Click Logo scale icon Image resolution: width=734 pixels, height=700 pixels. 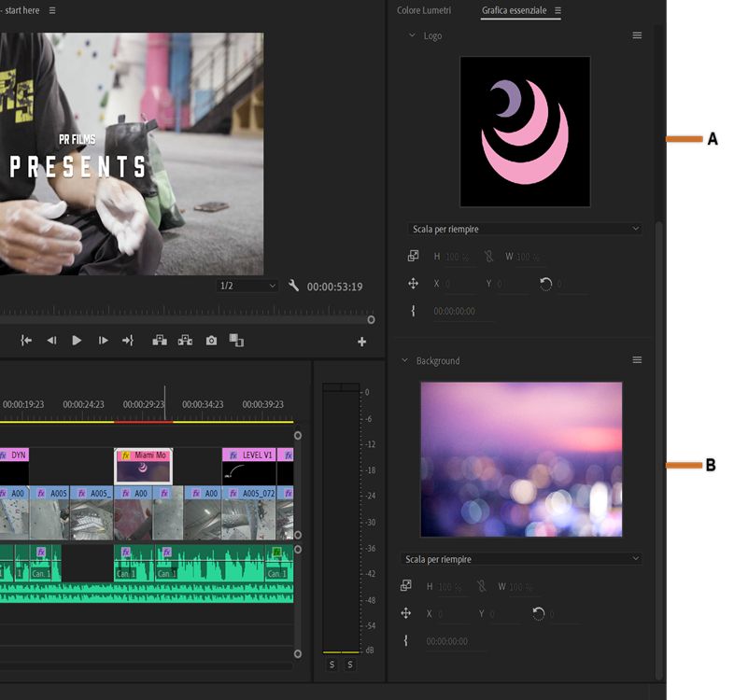pyautogui.click(x=413, y=256)
